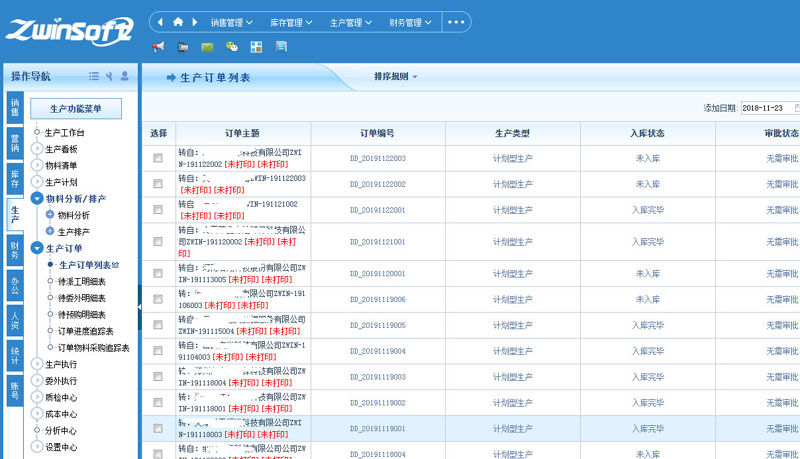Expand the 排序规则 dropdown

click(395, 77)
